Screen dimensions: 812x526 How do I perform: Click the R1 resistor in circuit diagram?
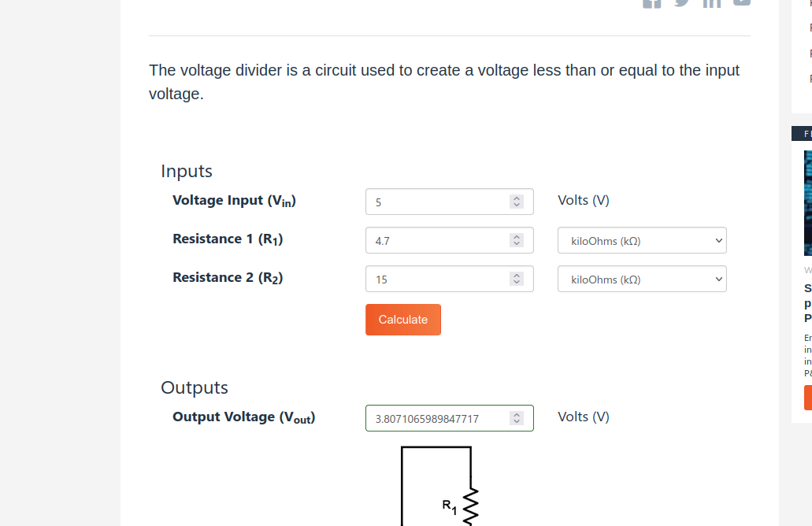pos(471,506)
